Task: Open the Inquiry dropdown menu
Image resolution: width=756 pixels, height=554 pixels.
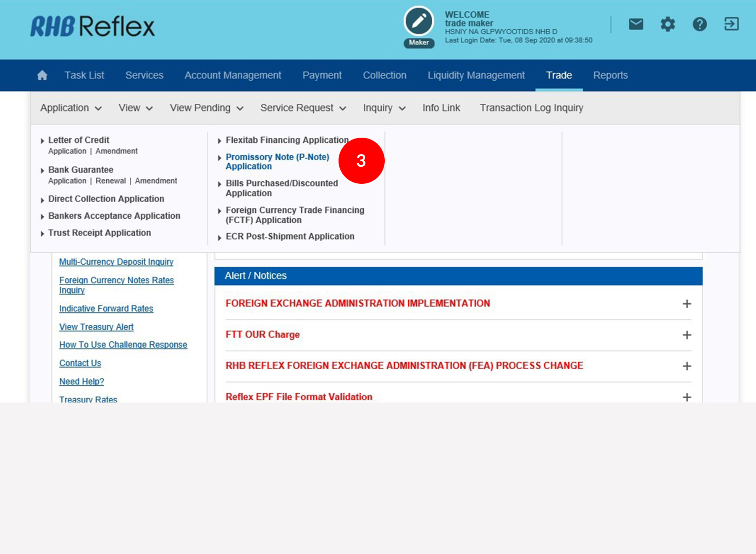Action: click(x=384, y=108)
